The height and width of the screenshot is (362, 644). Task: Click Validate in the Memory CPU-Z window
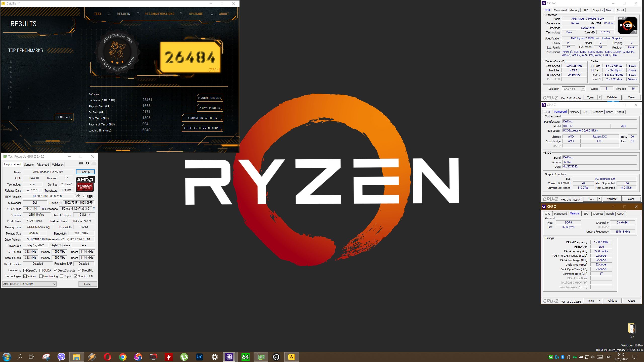pos(612,301)
